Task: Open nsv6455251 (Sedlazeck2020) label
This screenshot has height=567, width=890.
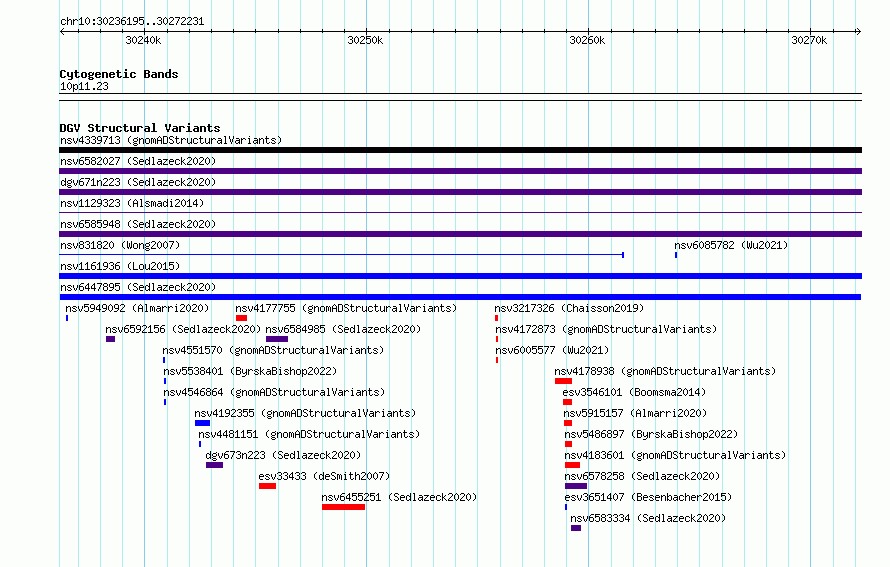Action: [x=399, y=497]
